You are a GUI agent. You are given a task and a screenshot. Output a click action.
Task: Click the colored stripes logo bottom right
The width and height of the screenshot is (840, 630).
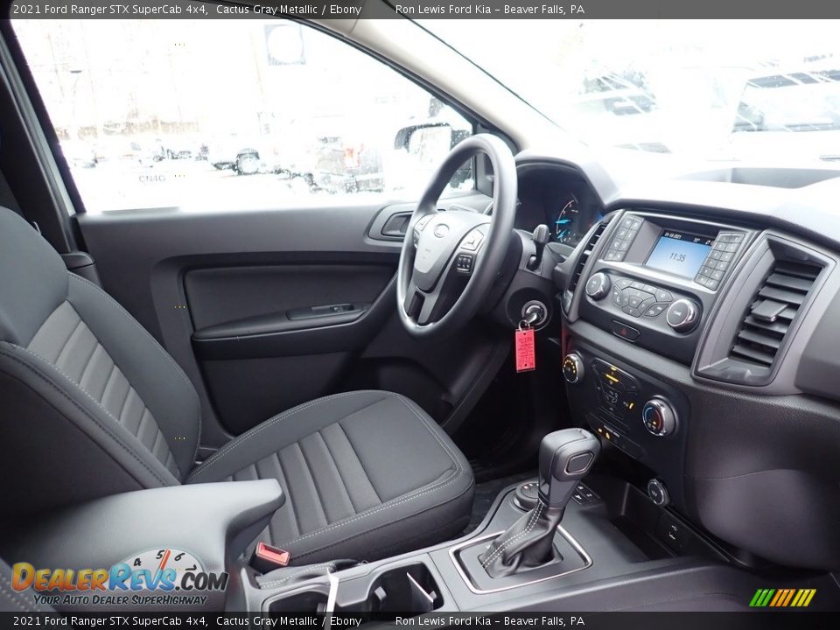(x=782, y=598)
